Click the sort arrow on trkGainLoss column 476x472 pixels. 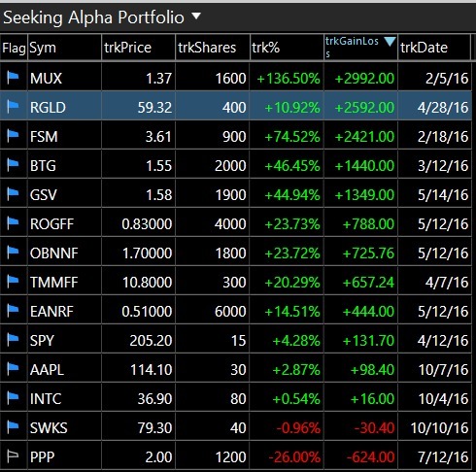pos(390,42)
